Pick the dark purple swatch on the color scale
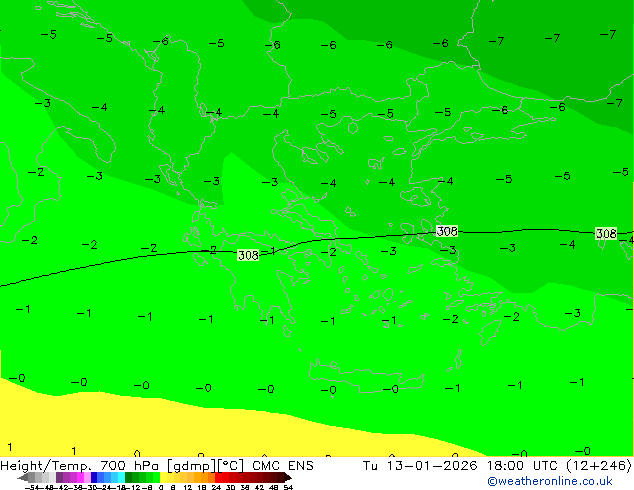 pyautogui.click(x=59, y=477)
